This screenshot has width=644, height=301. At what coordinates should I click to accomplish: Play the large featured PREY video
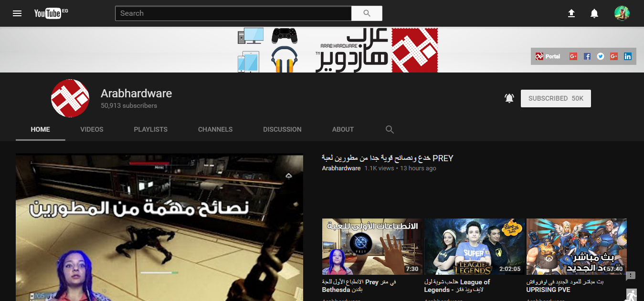pos(159,227)
